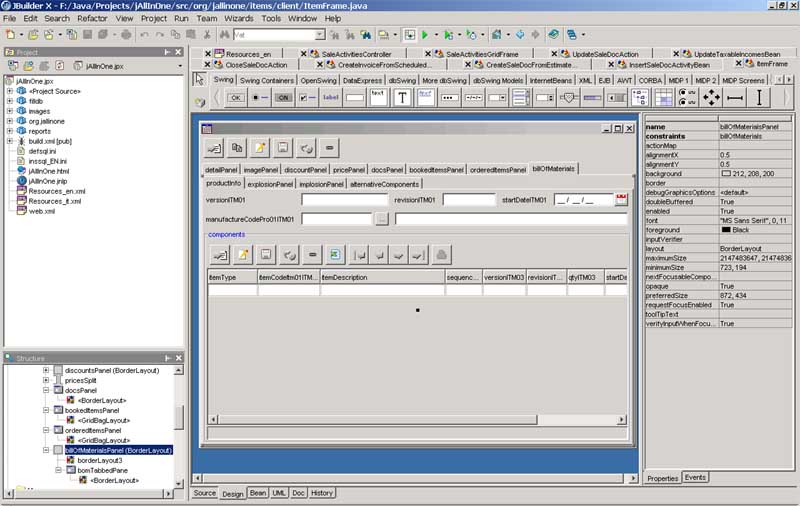Open the search text combo dropdown arrow

(x=319, y=35)
